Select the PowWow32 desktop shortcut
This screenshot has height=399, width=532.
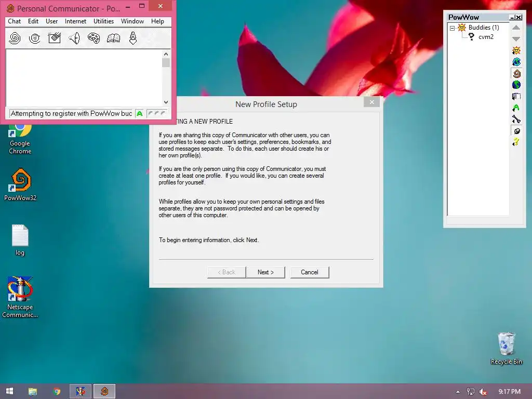tap(20, 184)
